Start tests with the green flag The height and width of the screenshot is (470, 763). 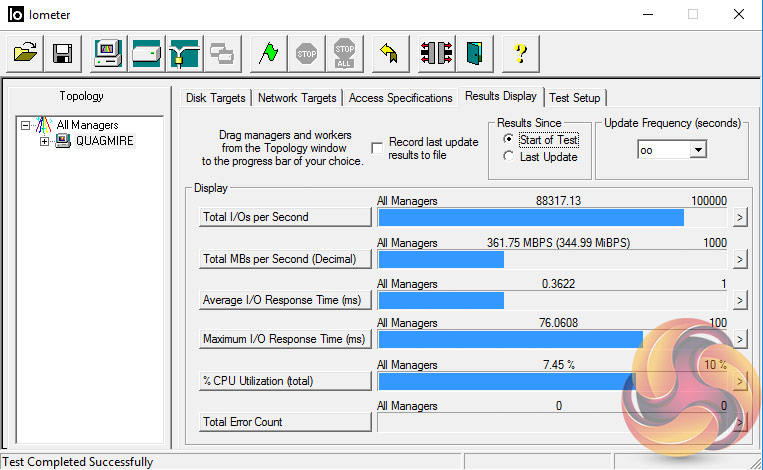(268, 53)
